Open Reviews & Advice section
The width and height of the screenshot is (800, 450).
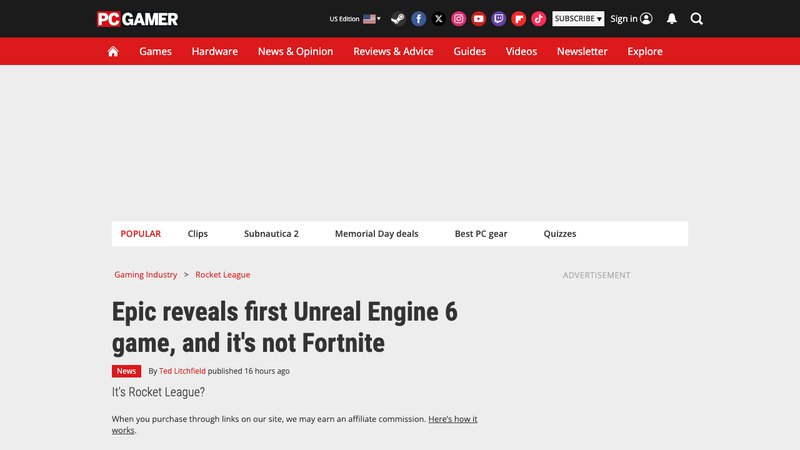point(393,51)
